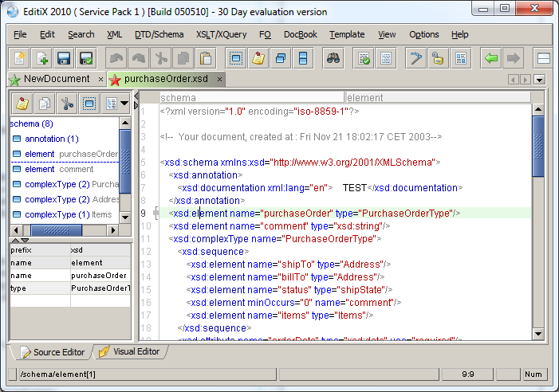This screenshot has width=559, height=392.
Task: Go forward with the gray right arrow
Action: [514, 58]
